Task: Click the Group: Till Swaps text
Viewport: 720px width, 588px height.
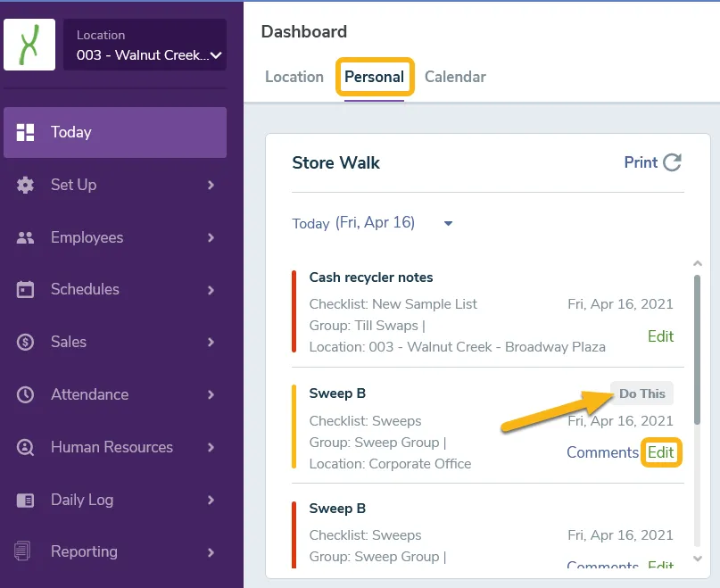Action: [x=368, y=326]
